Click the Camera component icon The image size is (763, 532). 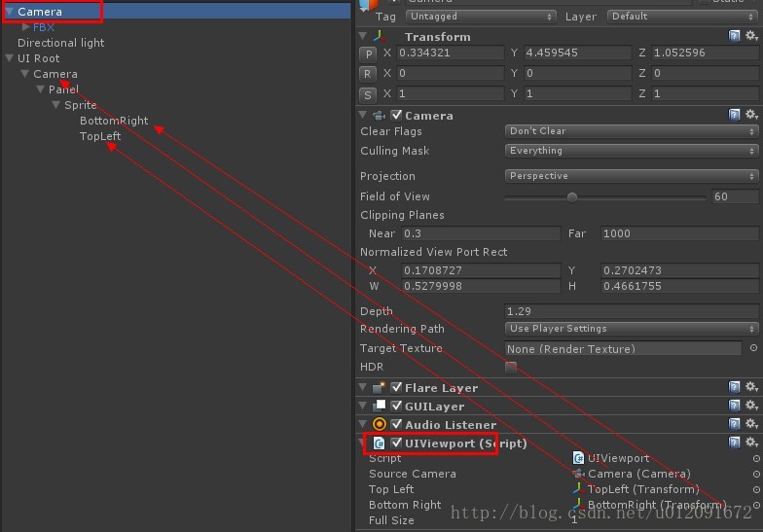point(380,115)
